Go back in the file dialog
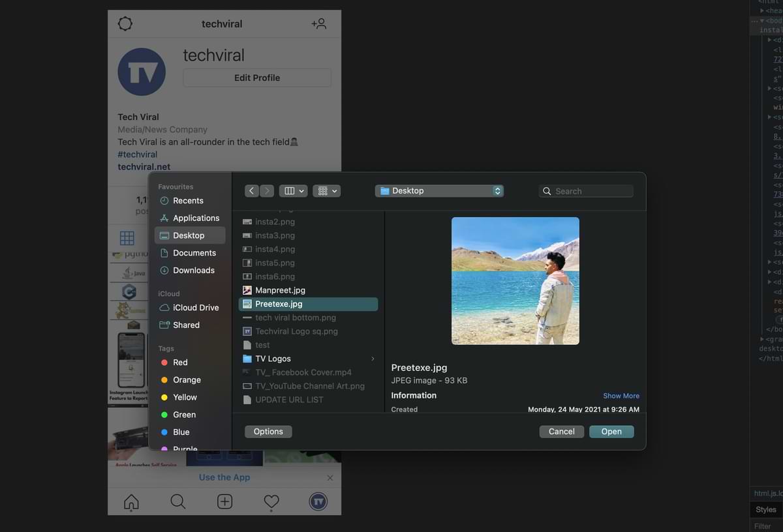The image size is (783, 532). click(x=252, y=191)
